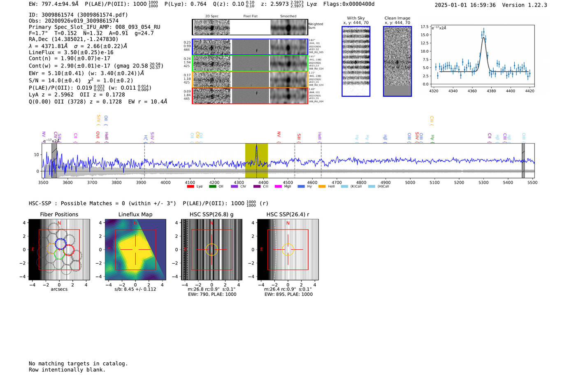Open the Gaussian line fit plot
576x392 pixels.
pyautogui.click(x=482, y=56)
